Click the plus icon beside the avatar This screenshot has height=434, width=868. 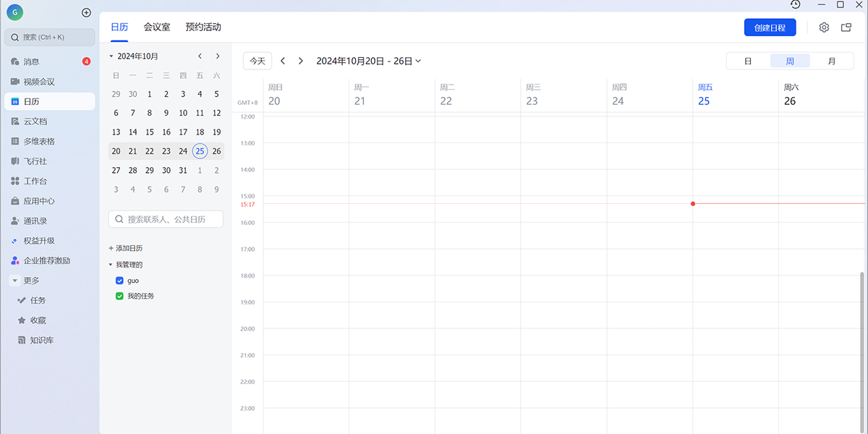(x=86, y=12)
